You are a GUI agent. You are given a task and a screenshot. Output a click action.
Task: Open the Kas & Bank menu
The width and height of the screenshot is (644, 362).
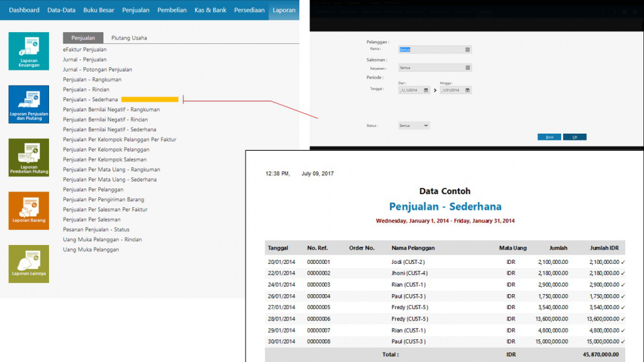[x=210, y=10]
